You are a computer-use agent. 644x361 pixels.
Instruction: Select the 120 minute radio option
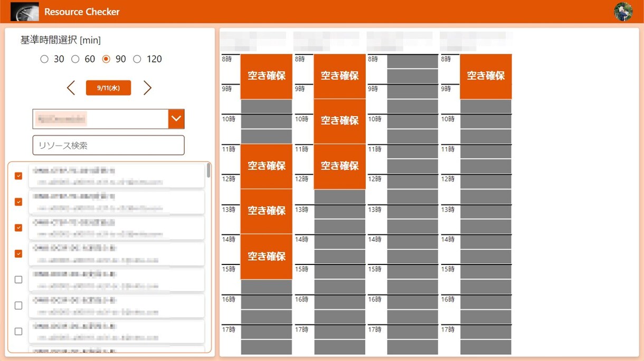tap(137, 59)
